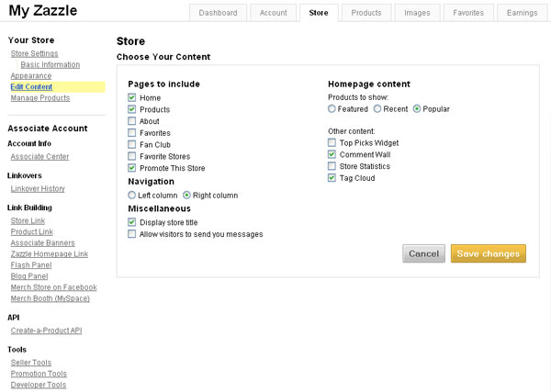Switch to the Favorites tab
The image size is (551, 392).
468,13
